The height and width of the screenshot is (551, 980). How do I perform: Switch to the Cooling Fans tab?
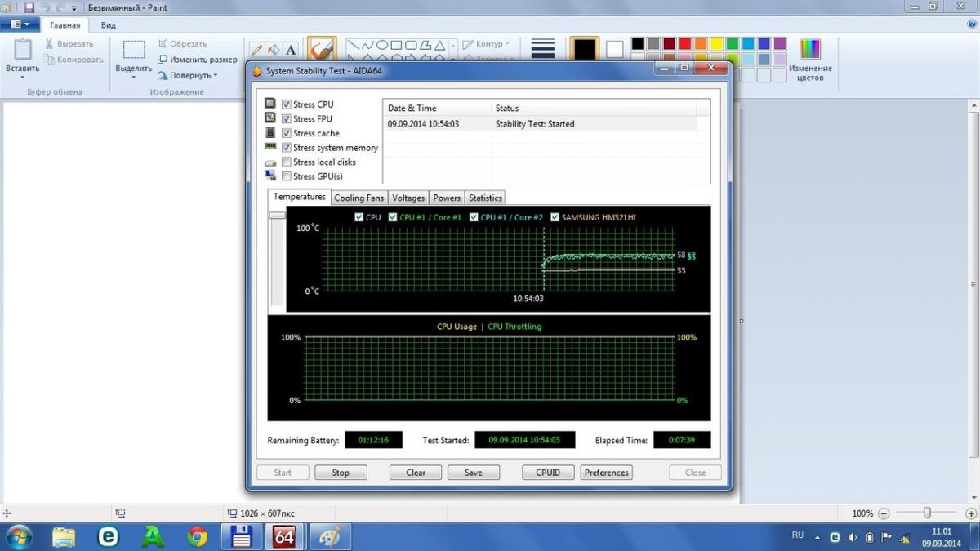tap(359, 198)
